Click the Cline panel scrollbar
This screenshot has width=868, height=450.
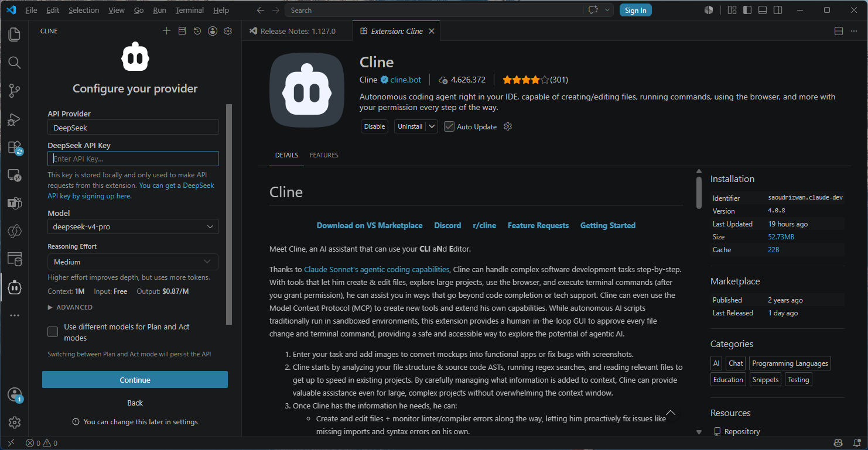[x=229, y=214]
